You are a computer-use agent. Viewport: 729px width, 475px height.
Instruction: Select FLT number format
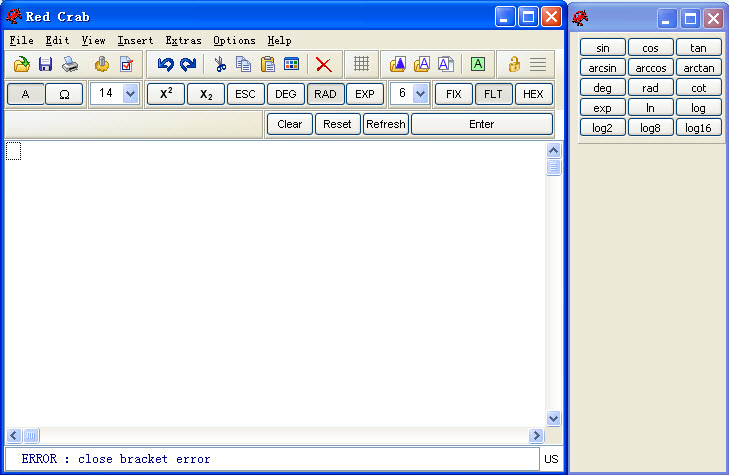coord(493,94)
